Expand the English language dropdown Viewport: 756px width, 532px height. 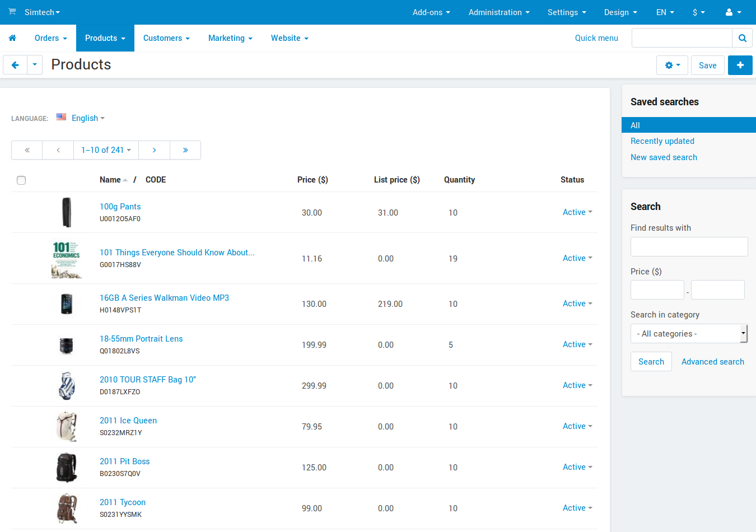click(x=88, y=118)
